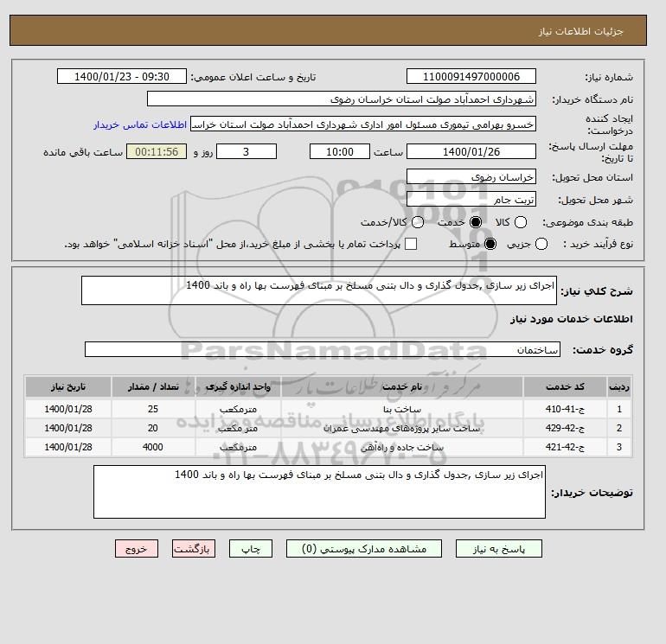Click the خروج exit button

click(137, 549)
